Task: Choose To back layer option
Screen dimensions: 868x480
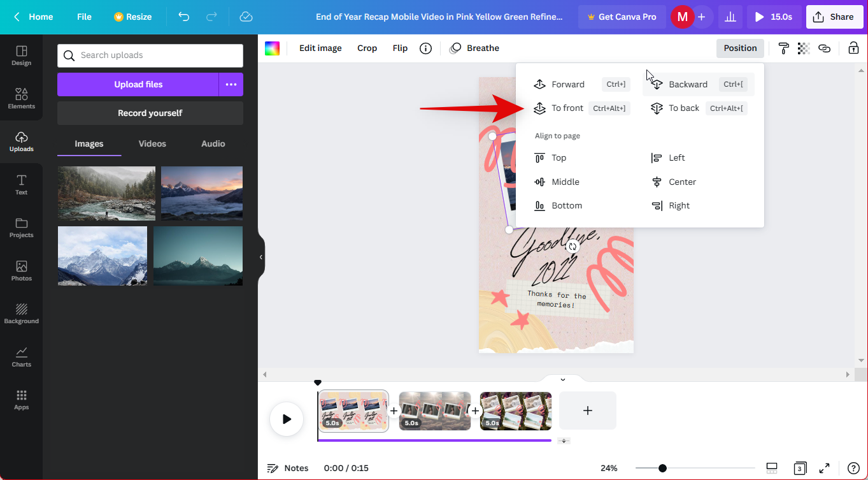Action: pyautogui.click(x=699, y=108)
